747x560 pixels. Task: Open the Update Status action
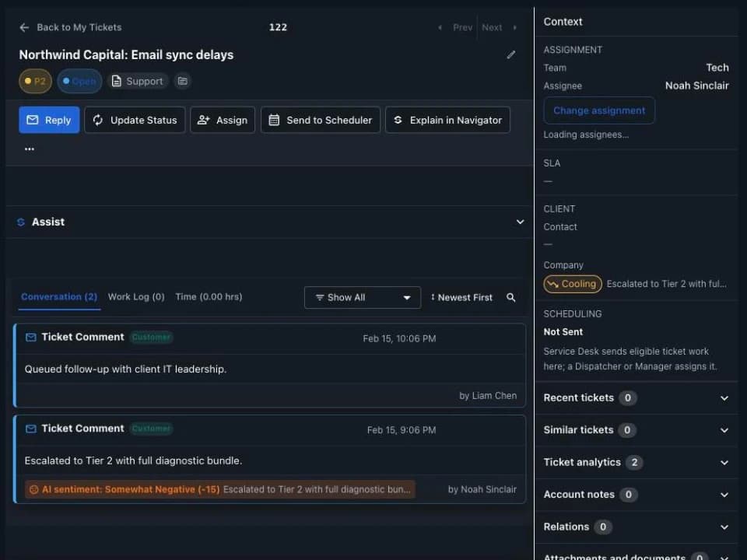click(135, 120)
